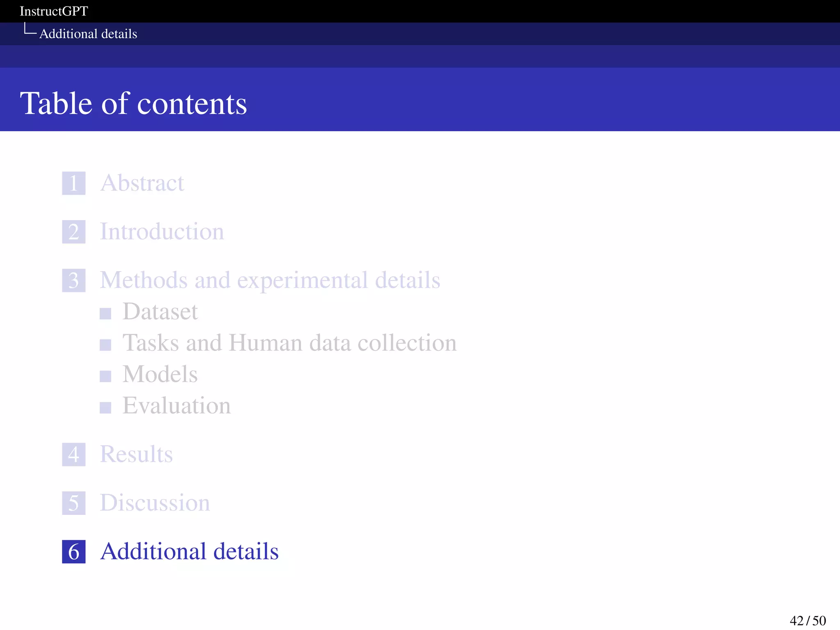The image size is (840, 630).
Task: Open the InstructGPT title link in header
Action: [54, 11]
